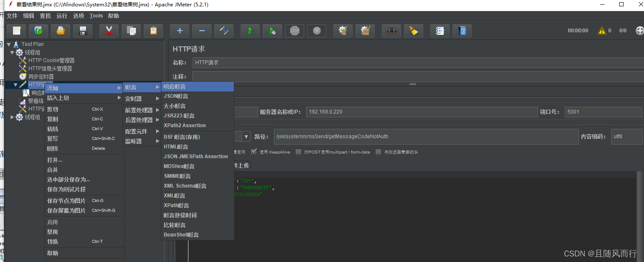This screenshot has width=644, height=262.
Task: Click the New test plan toolbar icon
Action: tap(17, 31)
